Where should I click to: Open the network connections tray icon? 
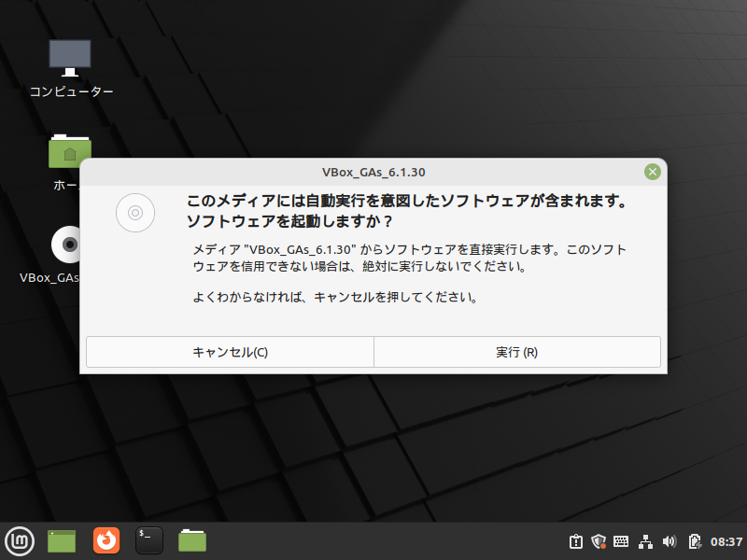click(x=645, y=541)
